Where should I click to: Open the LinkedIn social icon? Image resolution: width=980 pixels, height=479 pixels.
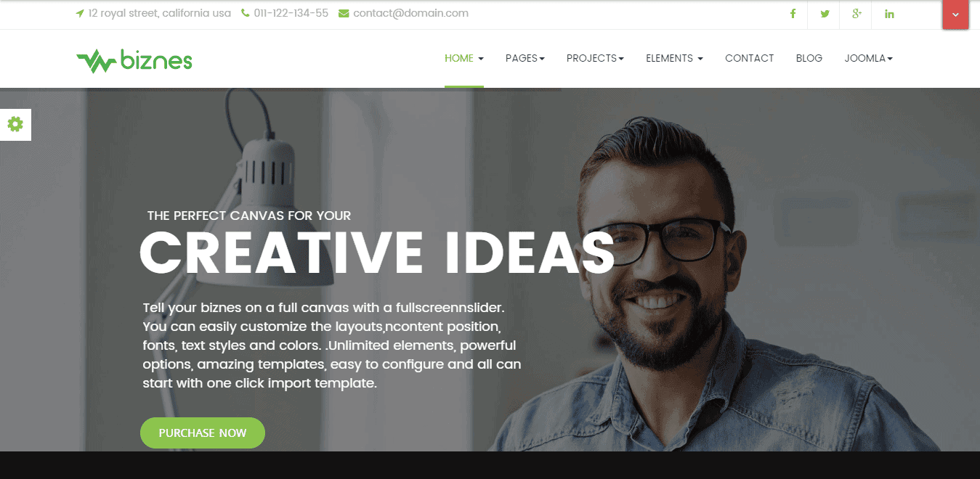889,14
